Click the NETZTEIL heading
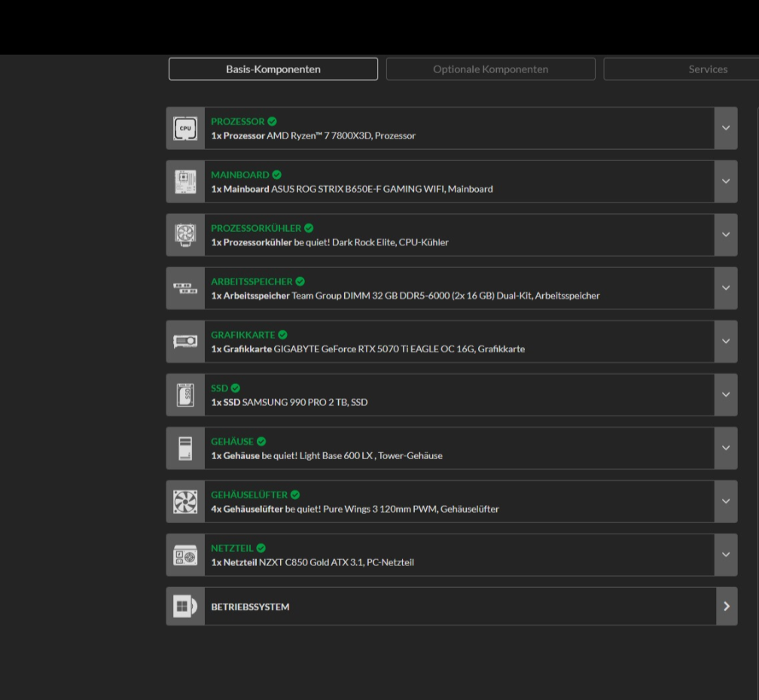The width and height of the screenshot is (759, 700). [232, 548]
